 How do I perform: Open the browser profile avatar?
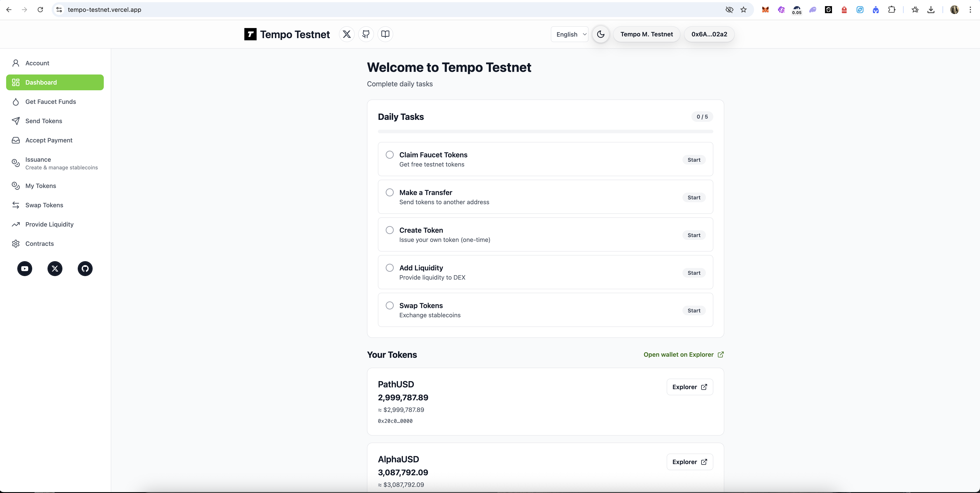pyautogui.click(x=954, y=10)
